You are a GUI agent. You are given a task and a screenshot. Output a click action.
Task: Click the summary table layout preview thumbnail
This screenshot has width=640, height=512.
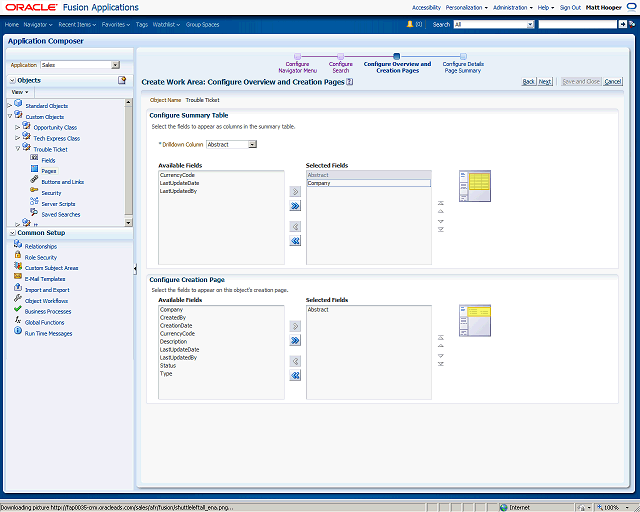pyautogui.click(x=475, y=186)
